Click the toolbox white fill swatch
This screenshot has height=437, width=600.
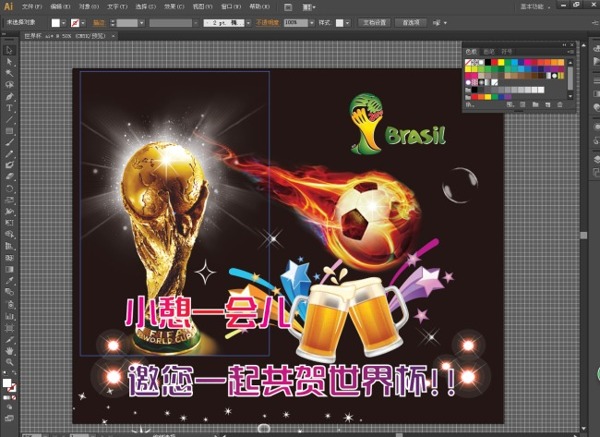click(x=7, y=383)
